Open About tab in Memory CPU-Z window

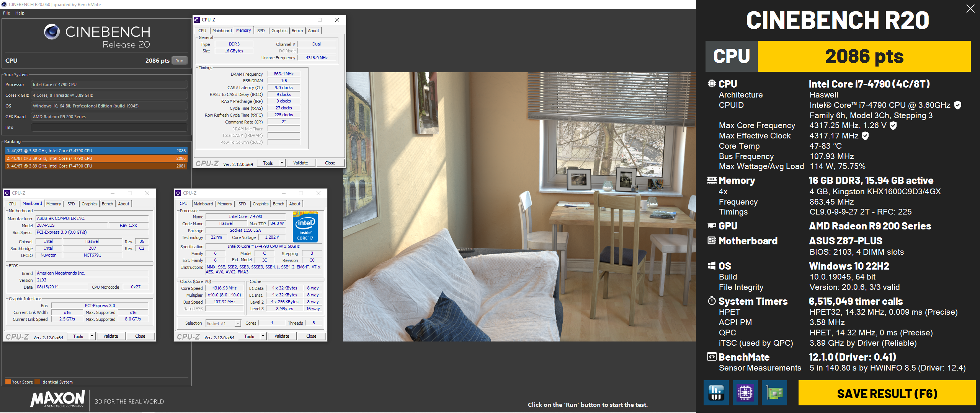314,31
